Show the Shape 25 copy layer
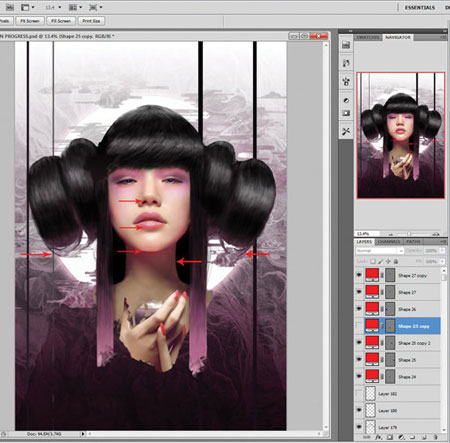 [x=359, y=326]
